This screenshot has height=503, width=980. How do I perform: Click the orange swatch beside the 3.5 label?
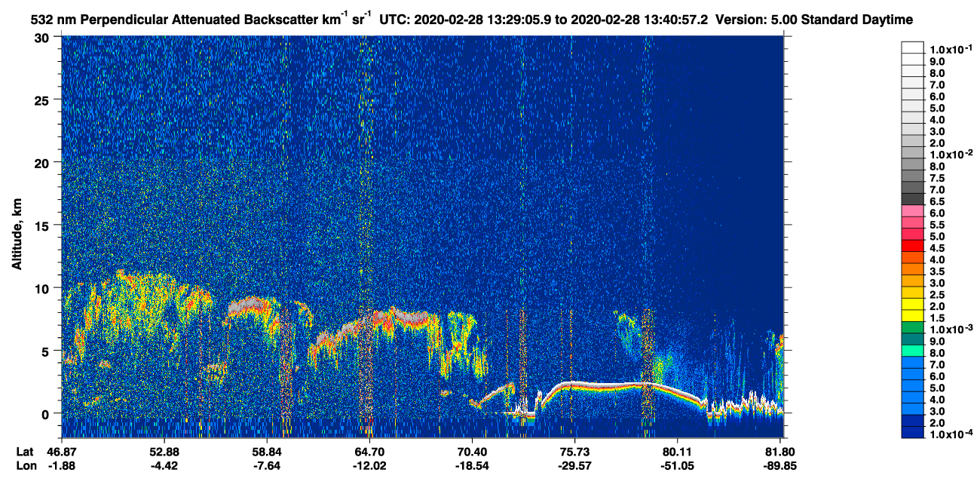(x=912, y=271)
